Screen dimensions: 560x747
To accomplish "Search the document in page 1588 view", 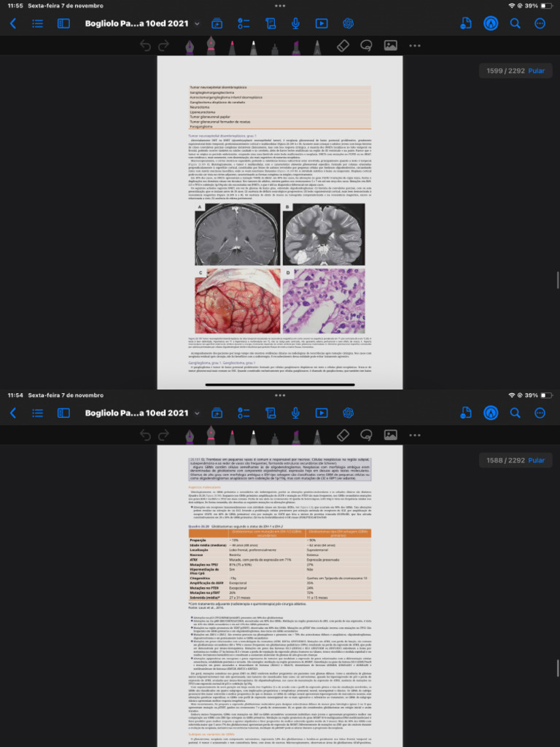I will coord(516,413).
